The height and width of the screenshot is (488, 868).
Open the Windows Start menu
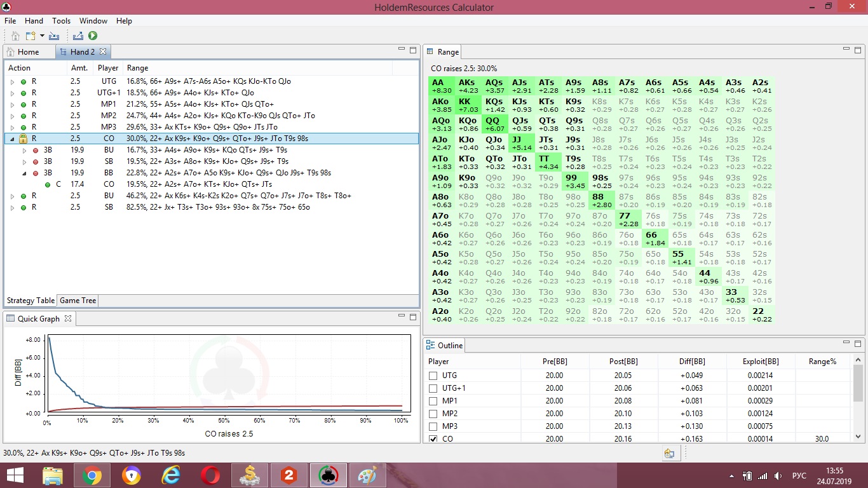(15, 475)
